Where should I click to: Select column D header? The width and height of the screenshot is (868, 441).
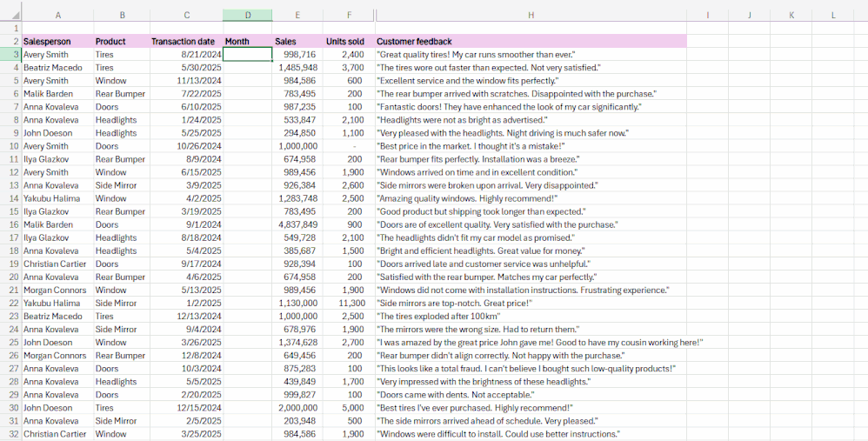tap(248, 15)
